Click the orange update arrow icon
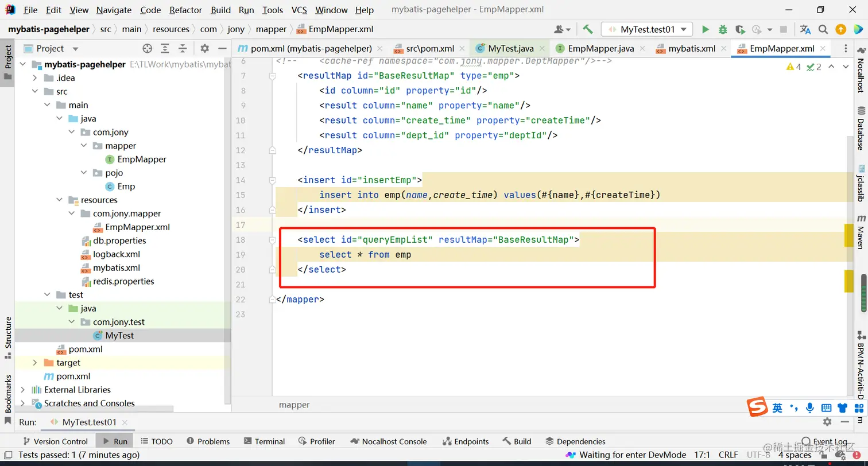 click(840, 29)
